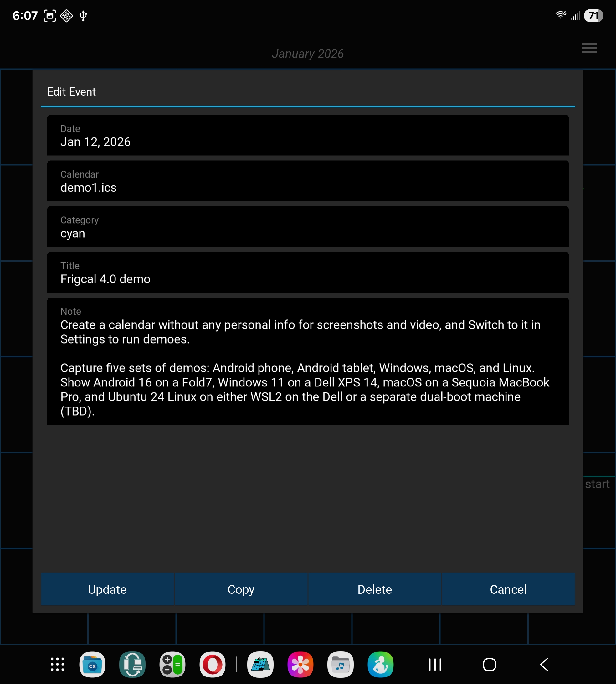
Task: Launch Opera browser from taskbar
Action: tap(212, 664)
